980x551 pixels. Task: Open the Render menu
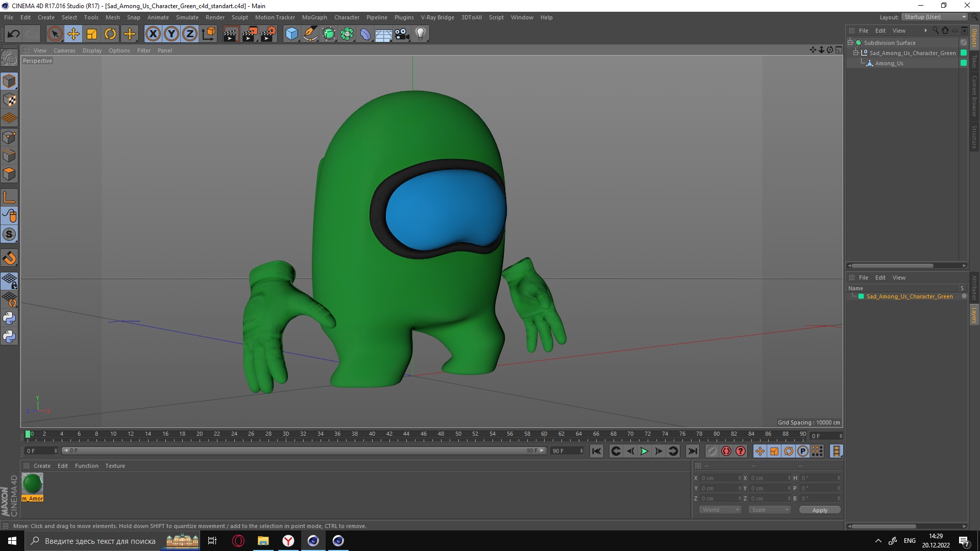point(215,17)
